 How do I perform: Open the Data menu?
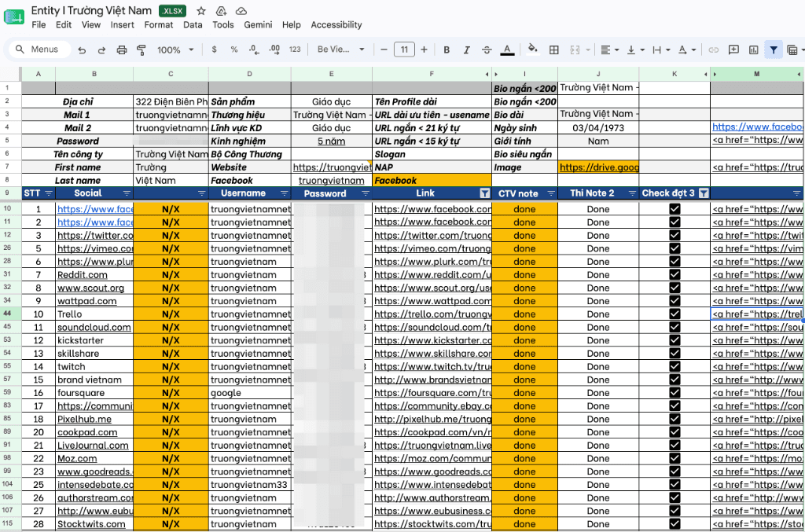(193, 24)
